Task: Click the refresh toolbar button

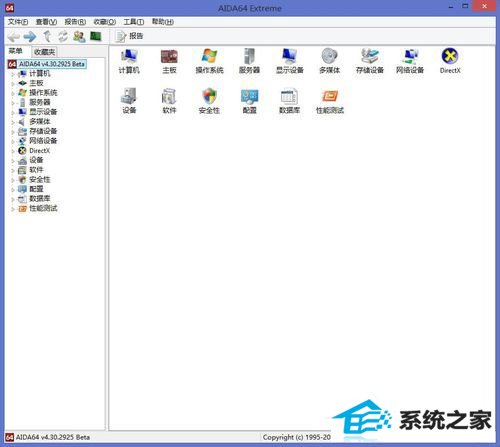Action: click(63, 36)
